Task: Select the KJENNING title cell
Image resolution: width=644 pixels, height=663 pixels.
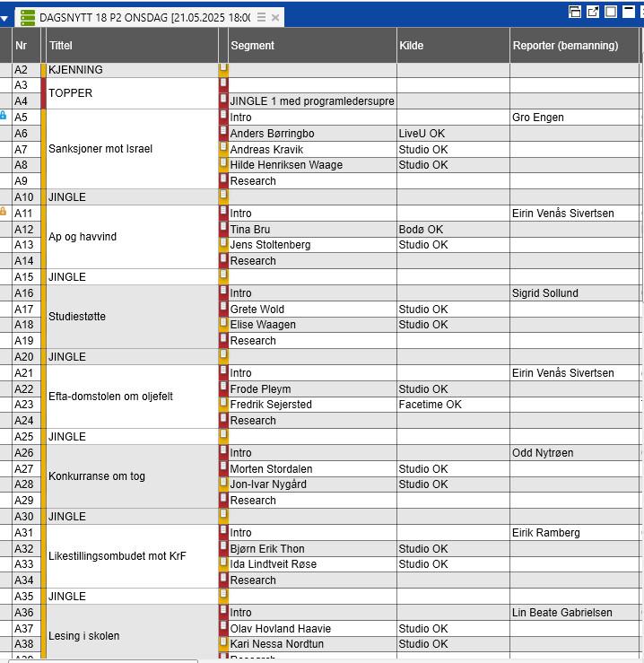Action: point(132,70)
